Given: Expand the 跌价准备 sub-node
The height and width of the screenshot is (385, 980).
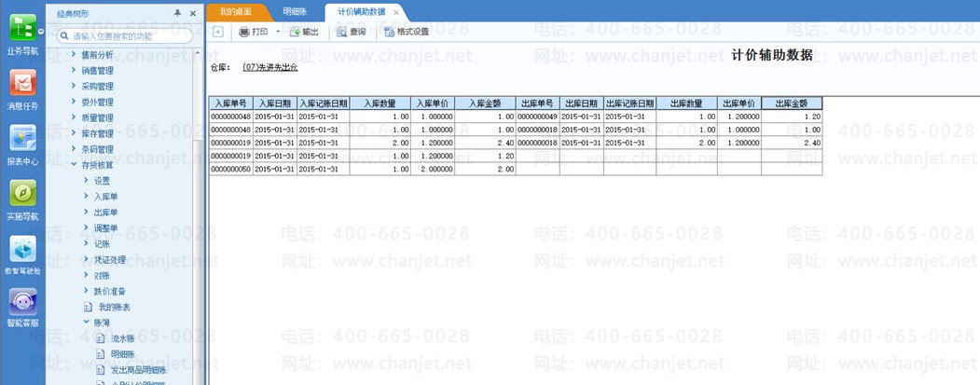Looking at the screenshot, I should click(86, 291).
